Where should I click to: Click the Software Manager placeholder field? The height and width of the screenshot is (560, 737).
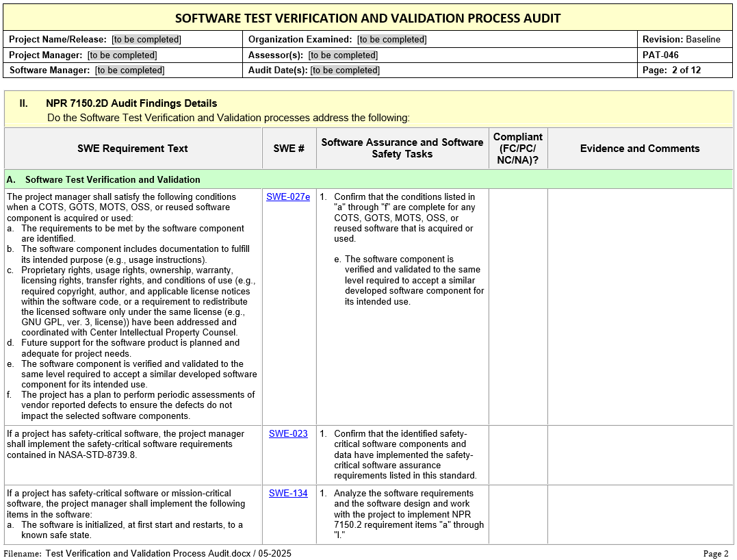click(129, 71)
